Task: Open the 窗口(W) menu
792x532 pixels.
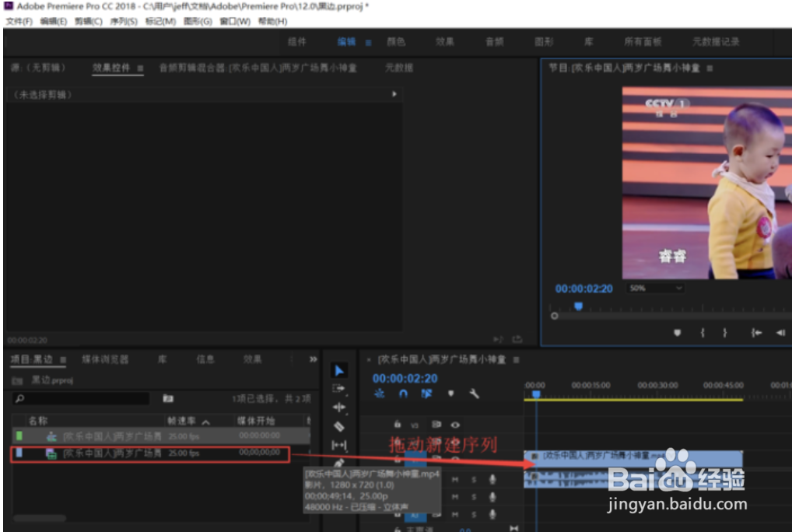Action: (x=235, y=21)
